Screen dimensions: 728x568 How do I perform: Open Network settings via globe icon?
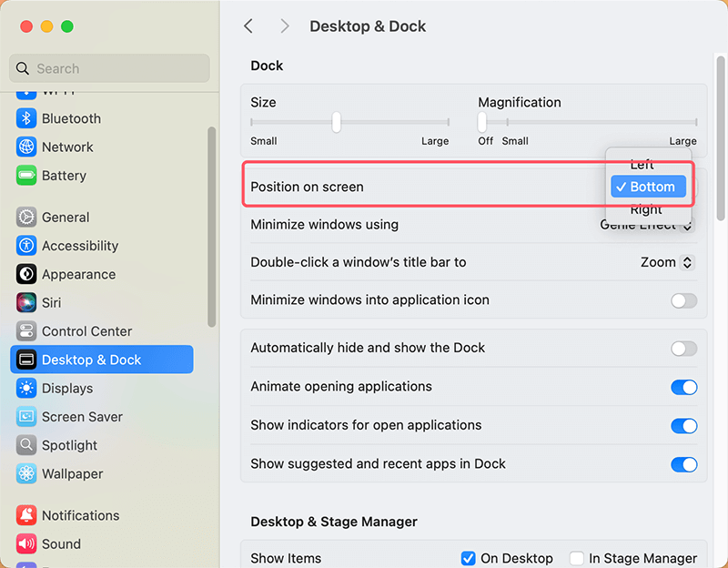click(x=26, y=147)
